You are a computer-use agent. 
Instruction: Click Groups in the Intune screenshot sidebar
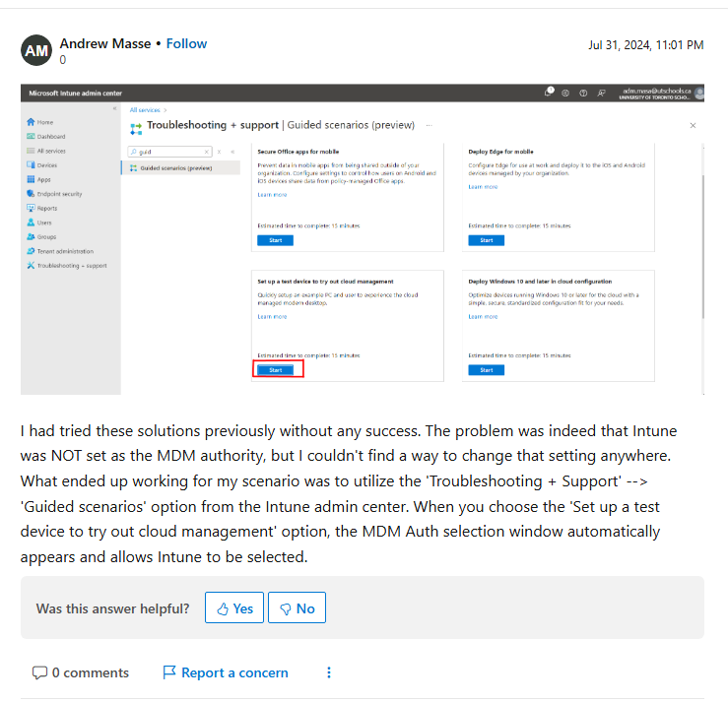(41, 236)
